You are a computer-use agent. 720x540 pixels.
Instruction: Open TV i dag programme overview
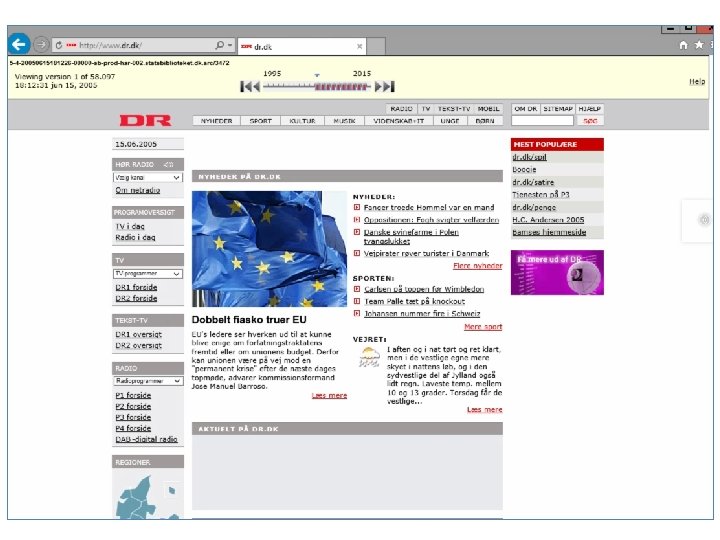pyautogui.click(x=129, y=226)
